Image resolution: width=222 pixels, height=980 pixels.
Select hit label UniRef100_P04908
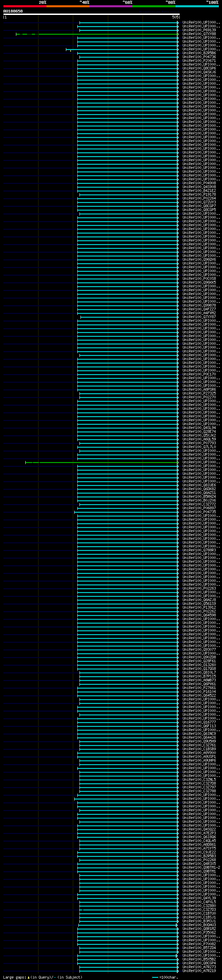click(x=199, y=183)
